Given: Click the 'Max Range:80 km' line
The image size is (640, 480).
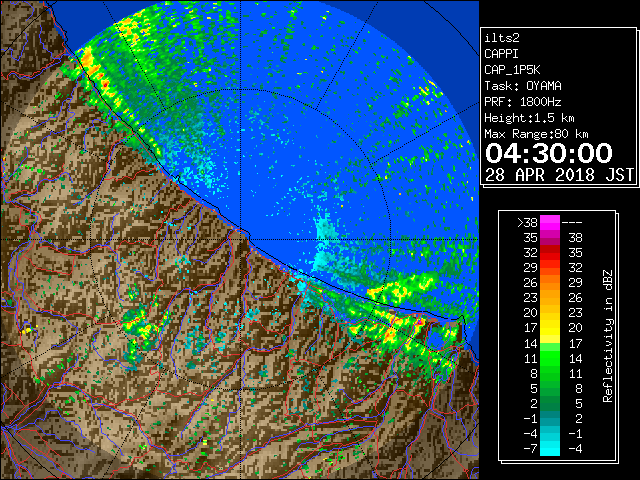Looking at the screenshot, I should [x=536, y=134].
